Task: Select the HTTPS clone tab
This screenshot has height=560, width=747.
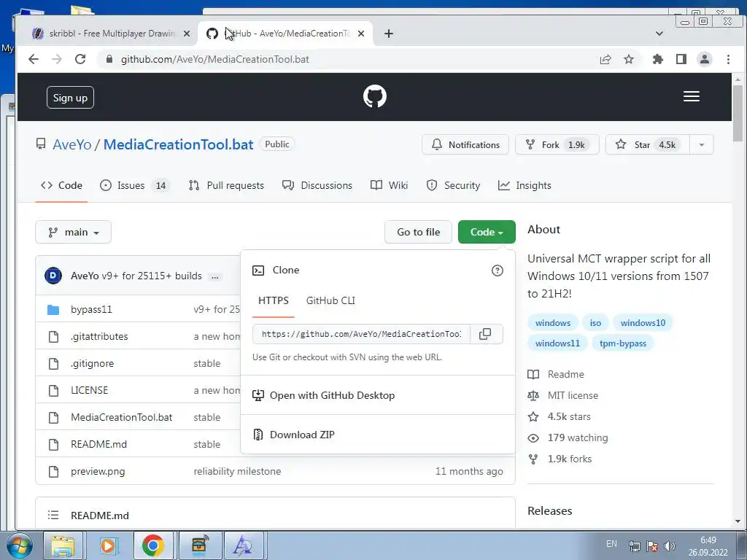Action: [274, 300]
